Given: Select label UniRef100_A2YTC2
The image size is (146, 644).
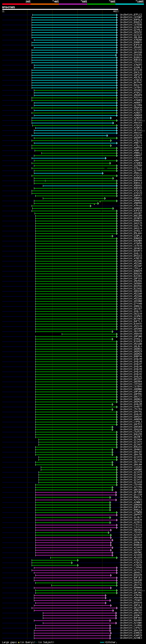Looking at the screenshot, I should pos(131,570).
